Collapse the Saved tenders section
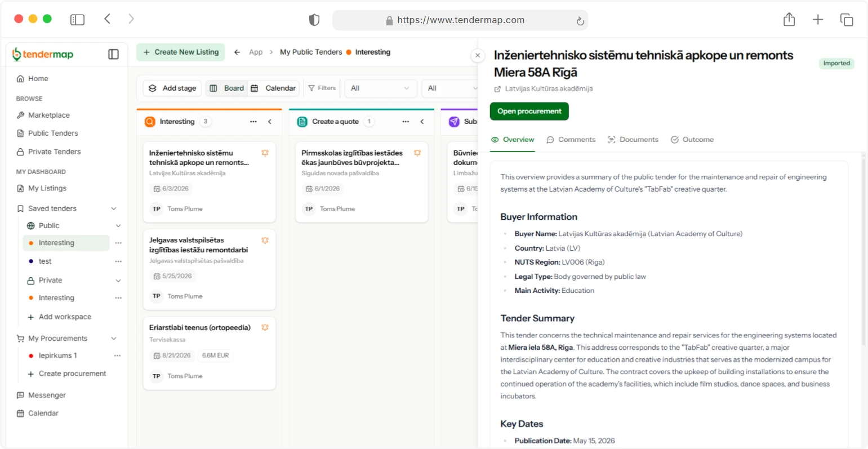 pyautogui.click(x=114, y=208)
